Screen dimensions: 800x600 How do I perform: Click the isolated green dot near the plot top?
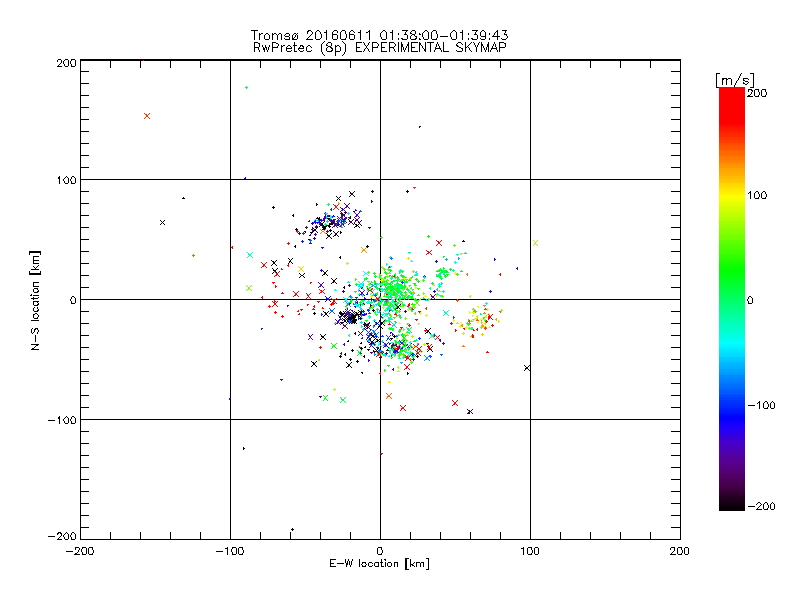pos(246,88)
